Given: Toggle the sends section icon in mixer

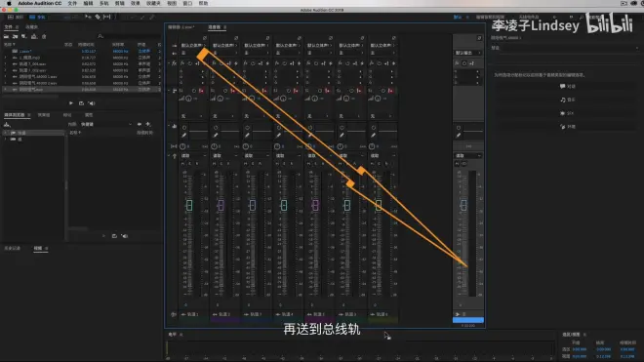Looking at the screenshot, I should tap(174, 91).
